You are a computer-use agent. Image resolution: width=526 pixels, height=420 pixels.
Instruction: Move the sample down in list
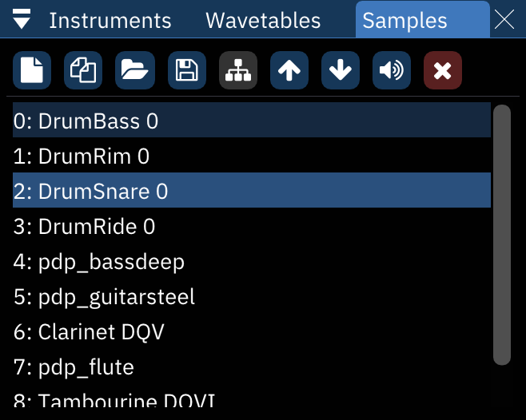pos(341,70)
